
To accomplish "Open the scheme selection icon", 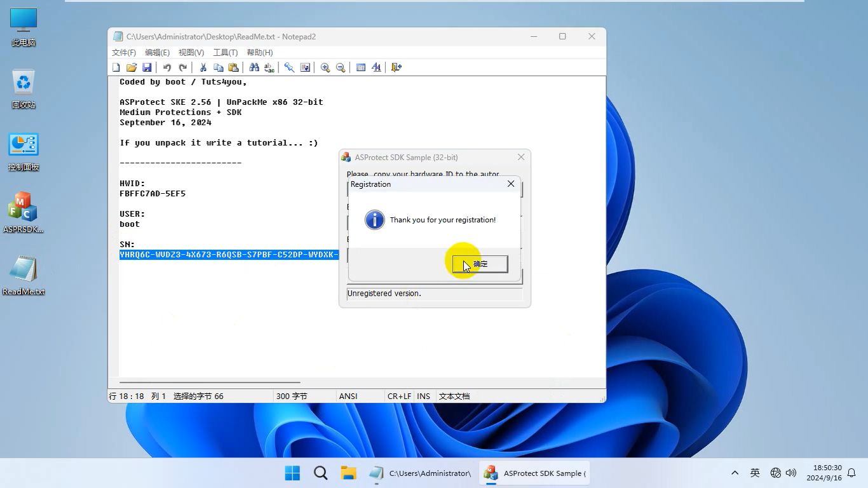I will coord(361,67).
